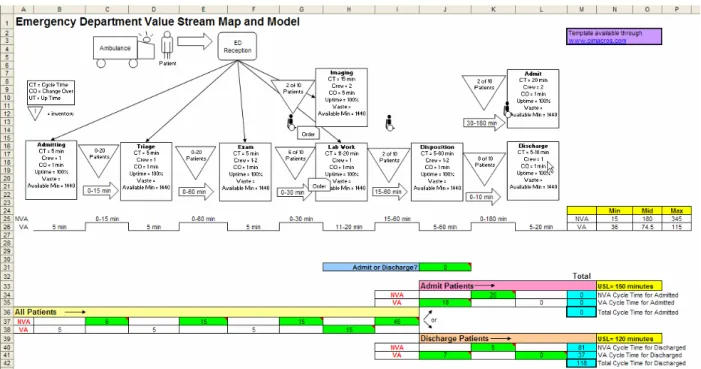Click 'Total Cycle Time for Admitted' label

pos(638,312)
